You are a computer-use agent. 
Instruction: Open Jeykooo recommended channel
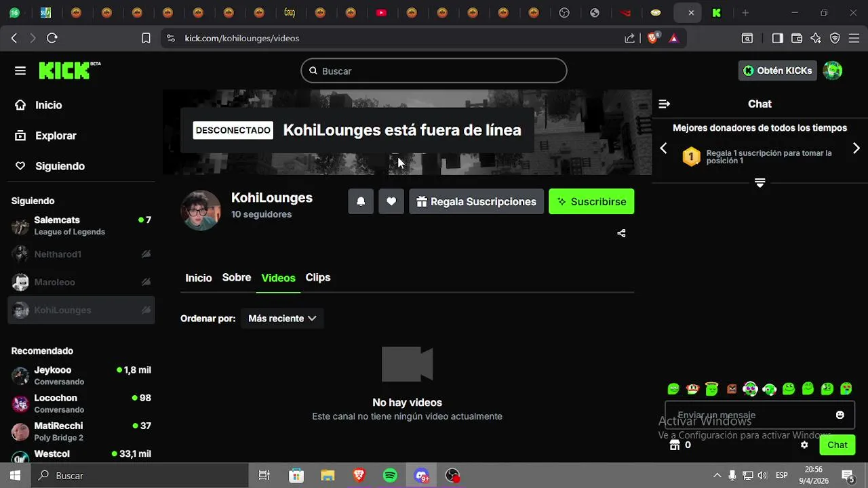point(81,375)
